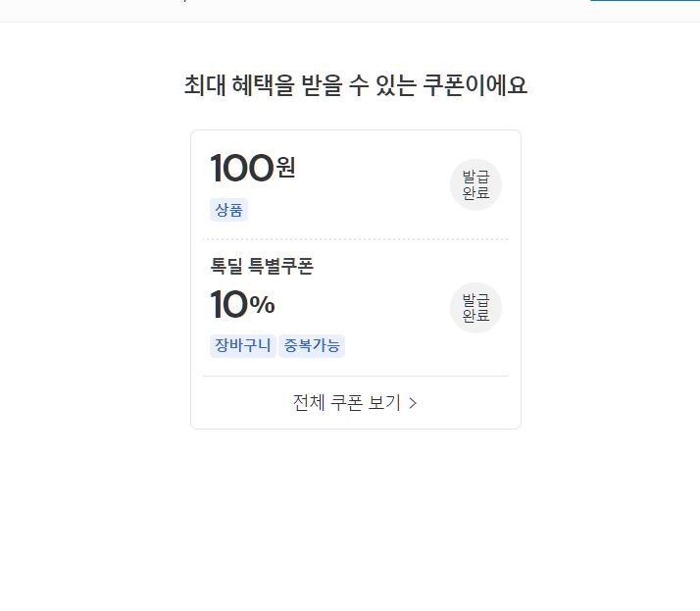Select the 상품 tag
This screenshot has height=611, width=700.
[228, 210]
